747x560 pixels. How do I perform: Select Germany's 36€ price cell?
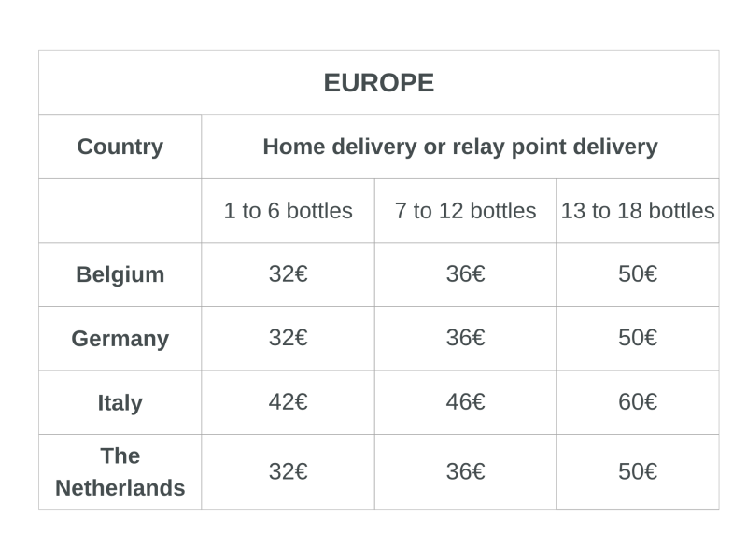point(465,339)
